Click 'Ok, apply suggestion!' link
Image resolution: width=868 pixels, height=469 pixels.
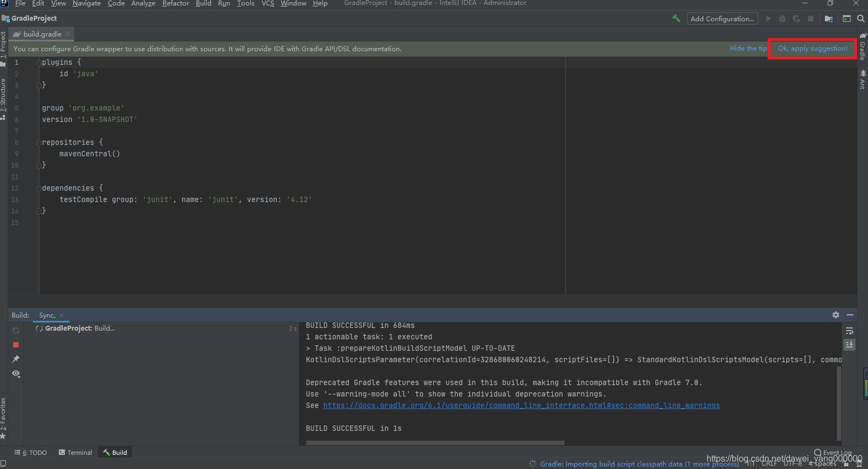tap(812, 48)
